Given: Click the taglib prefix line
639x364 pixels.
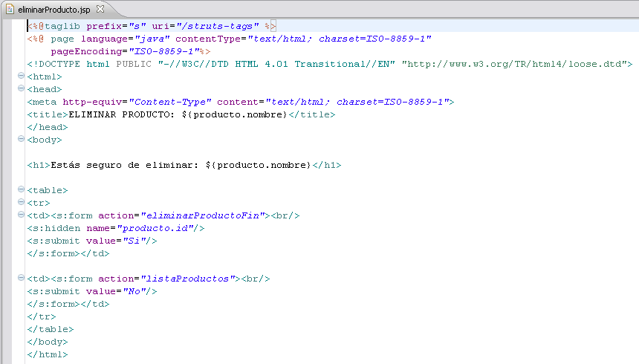Looking at the screenshot, I should 152,26.
